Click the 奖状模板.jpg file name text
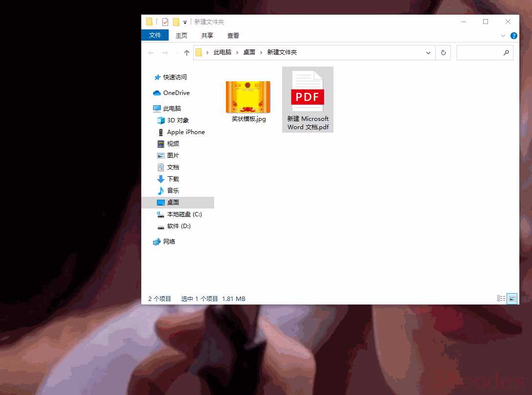Viewport: 532px width, 395px height. (x=249, y=119)
